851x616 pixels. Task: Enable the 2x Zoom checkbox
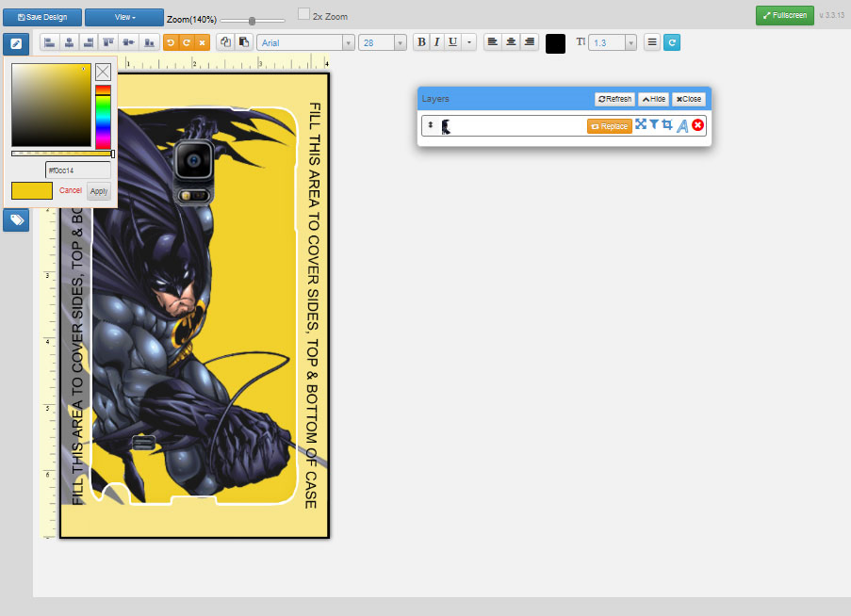coord(304,13)
